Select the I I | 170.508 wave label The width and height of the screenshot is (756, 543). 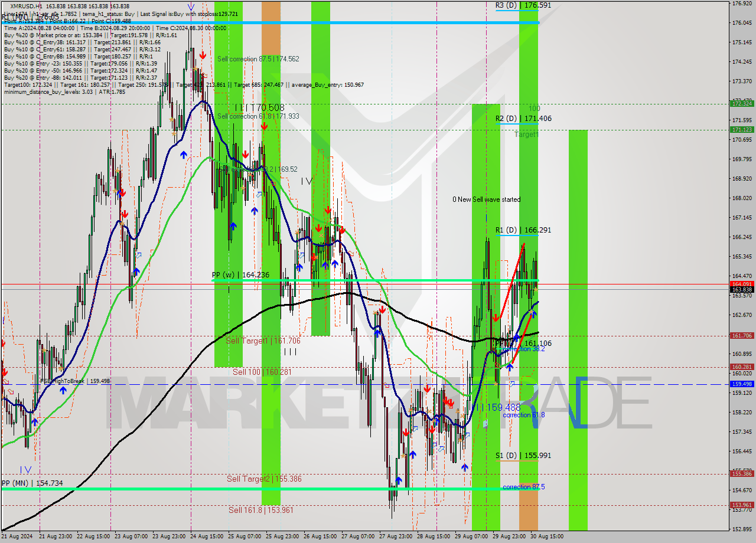[259, 108]
